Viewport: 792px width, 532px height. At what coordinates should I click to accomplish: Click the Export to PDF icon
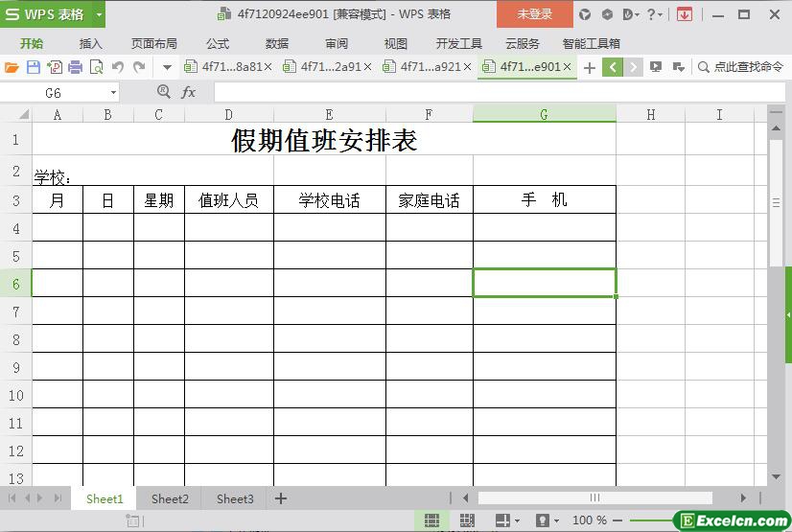point(54,67)
